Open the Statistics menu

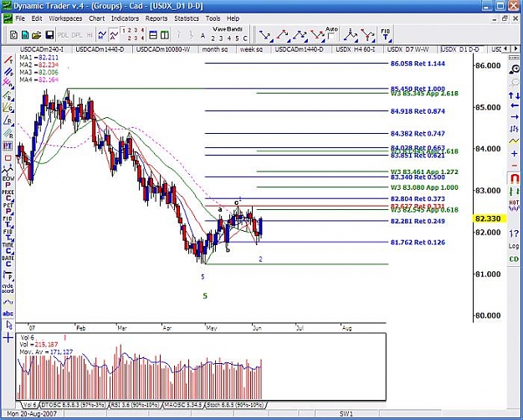click(187, 18)
